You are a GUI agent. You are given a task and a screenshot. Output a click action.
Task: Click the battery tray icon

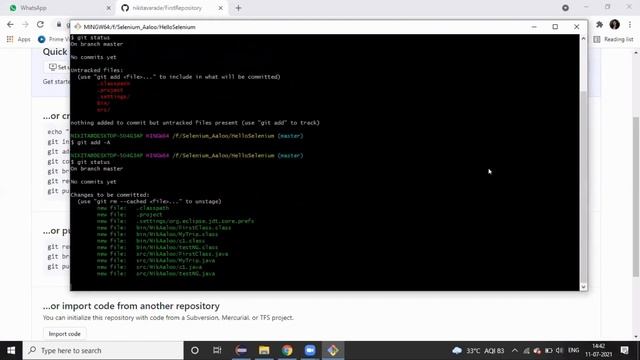[549, 351]
